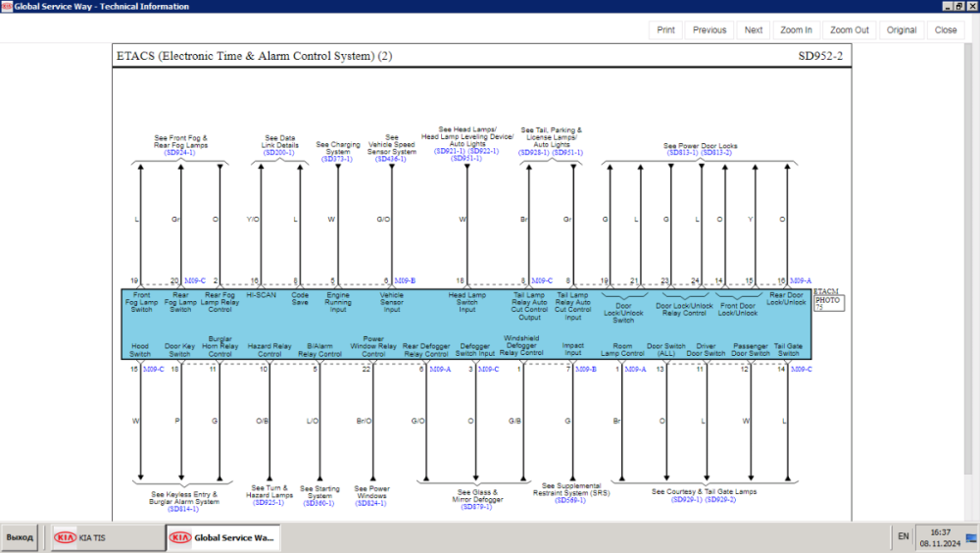Open the SD813-2 Power Door Locks link
This screenshot has width=980, height=553.
tap(716, 153)
